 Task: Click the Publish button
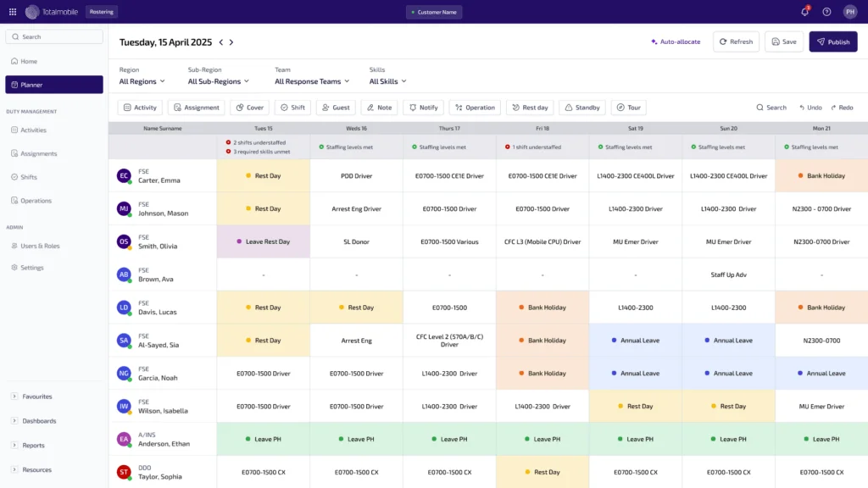click(x=832, y=42)
